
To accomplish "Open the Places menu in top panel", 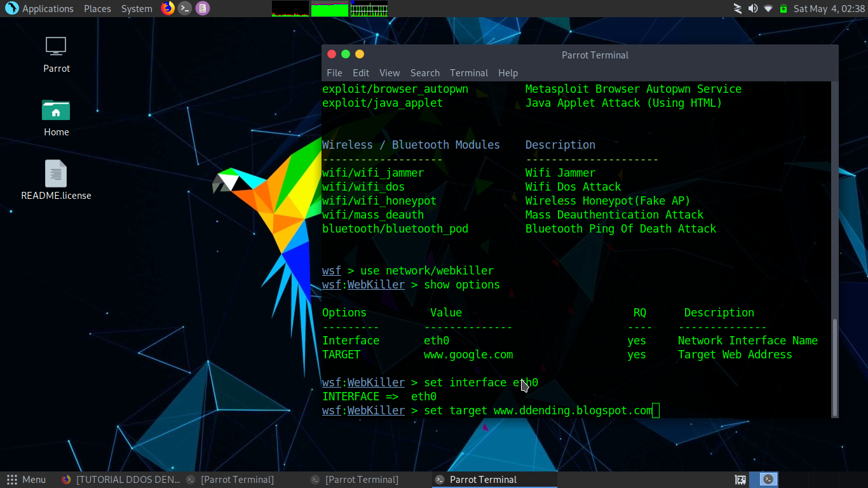I will coord(97,9).
